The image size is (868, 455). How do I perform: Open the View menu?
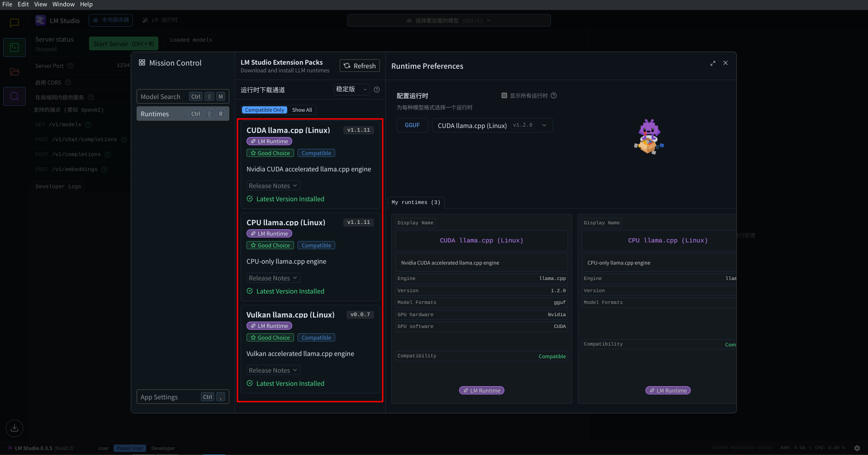click(41, 4)
